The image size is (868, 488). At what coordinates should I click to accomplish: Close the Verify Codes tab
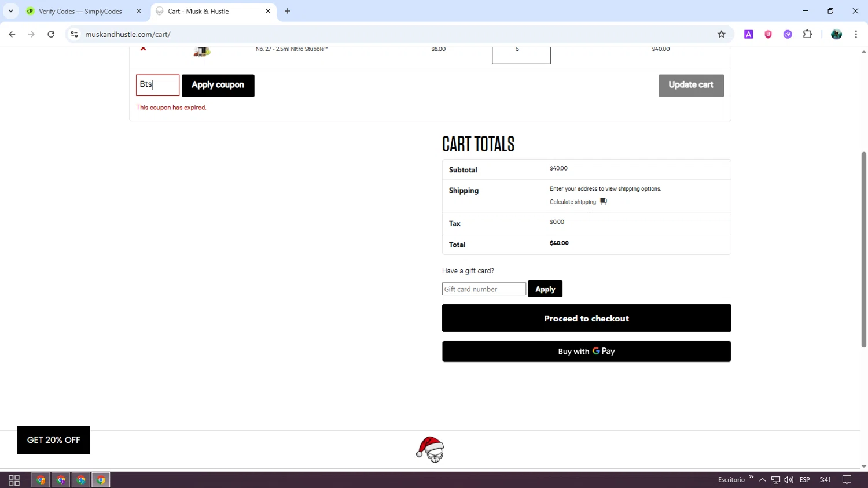coord(139,11)
